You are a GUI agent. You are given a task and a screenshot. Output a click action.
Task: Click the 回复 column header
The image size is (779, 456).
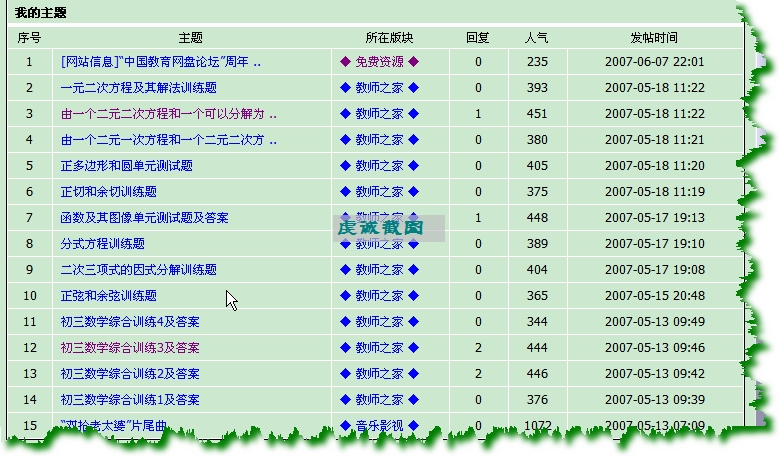(478, 38)
